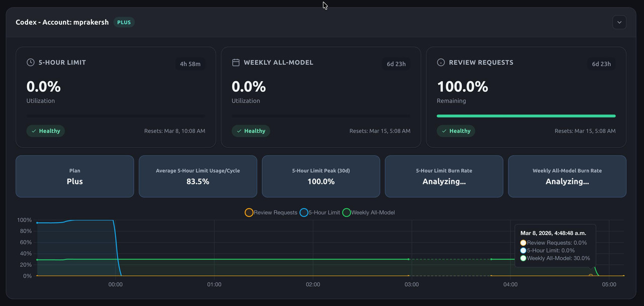Click the 4h 58m countdown badge
This screenshot has width=644, height=306.
(190, 64)
